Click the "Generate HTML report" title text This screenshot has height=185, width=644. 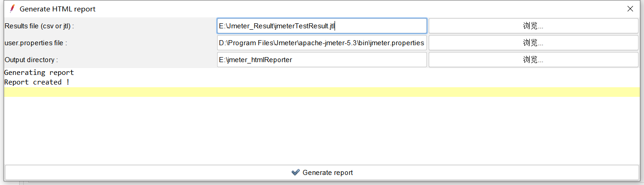coord(58,9)
